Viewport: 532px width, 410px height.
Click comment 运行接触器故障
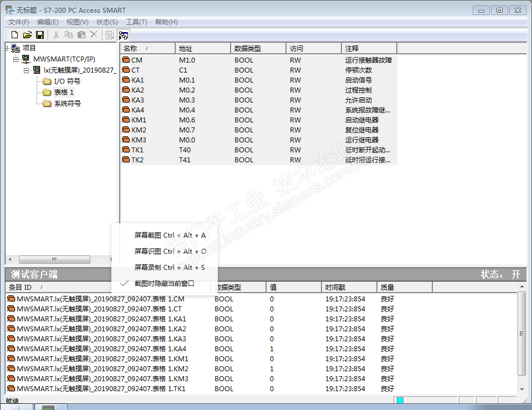point(369,60)
